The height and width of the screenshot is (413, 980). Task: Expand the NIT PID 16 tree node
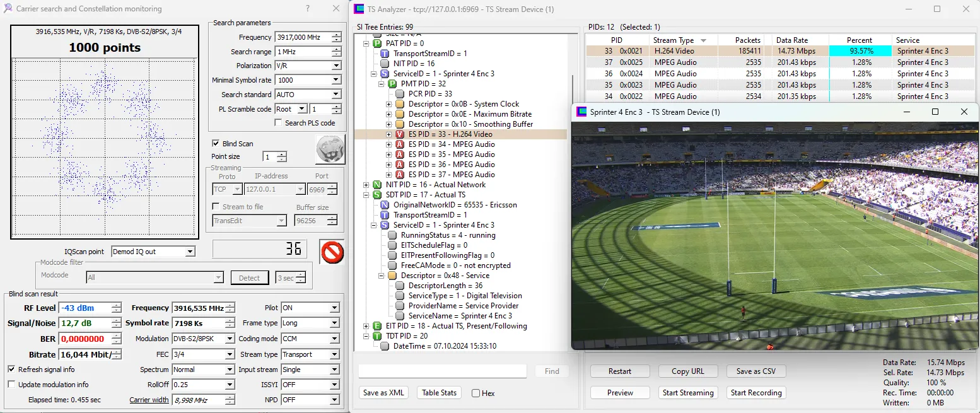(x=366, y=185)
